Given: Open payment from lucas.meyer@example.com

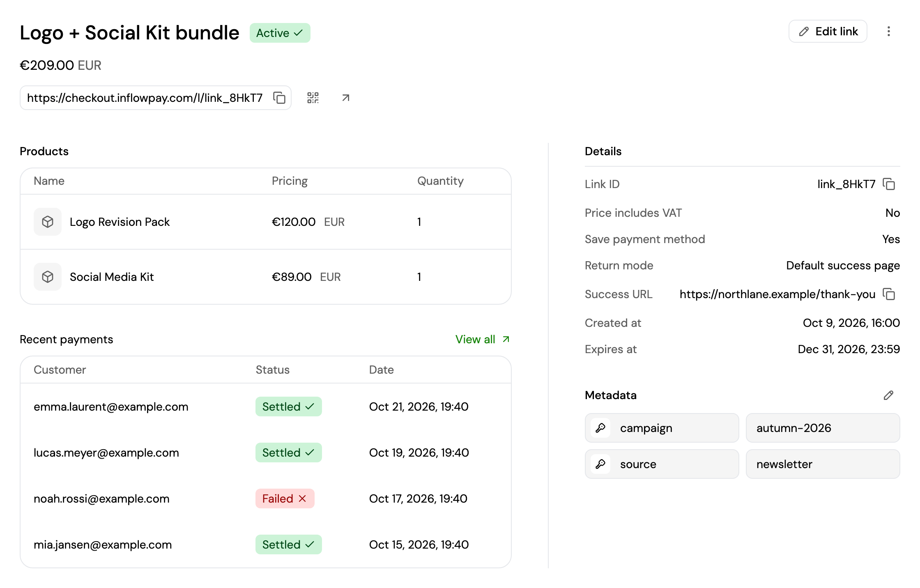Looking at the screenshot, I should pyautogui.click(x=106, y=452).
